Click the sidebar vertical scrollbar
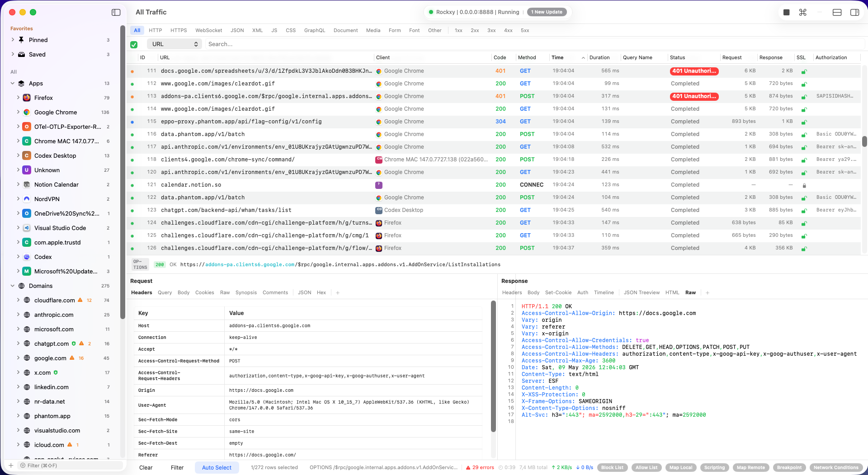Image resolution: width=868 pixels, height=475 pixels. [x=123, y=172]
